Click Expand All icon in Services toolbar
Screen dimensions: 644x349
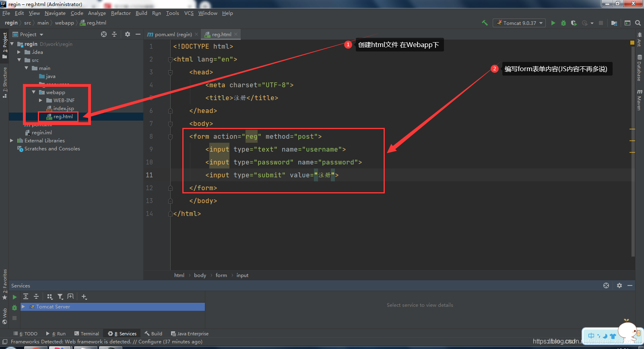point(26,296)
